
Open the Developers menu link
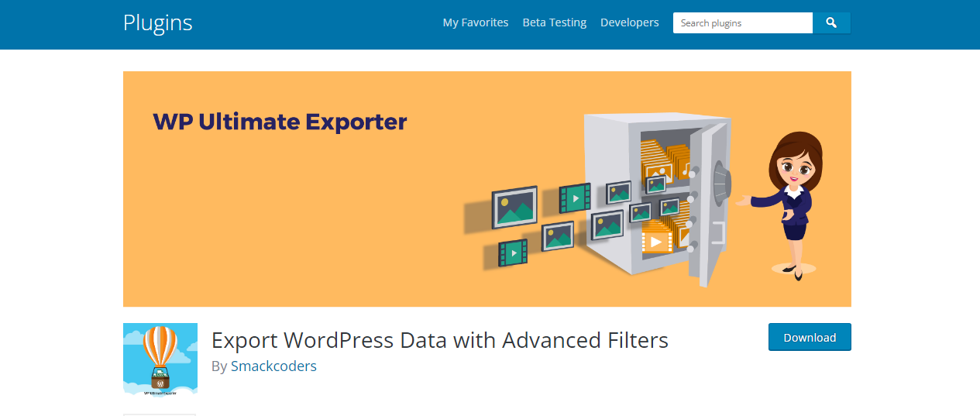tap(630, 22)
